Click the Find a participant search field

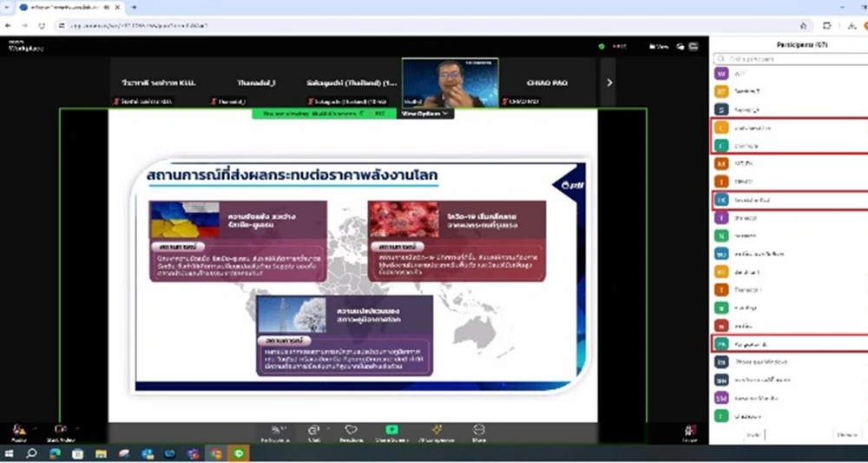(x=791, y=59)
